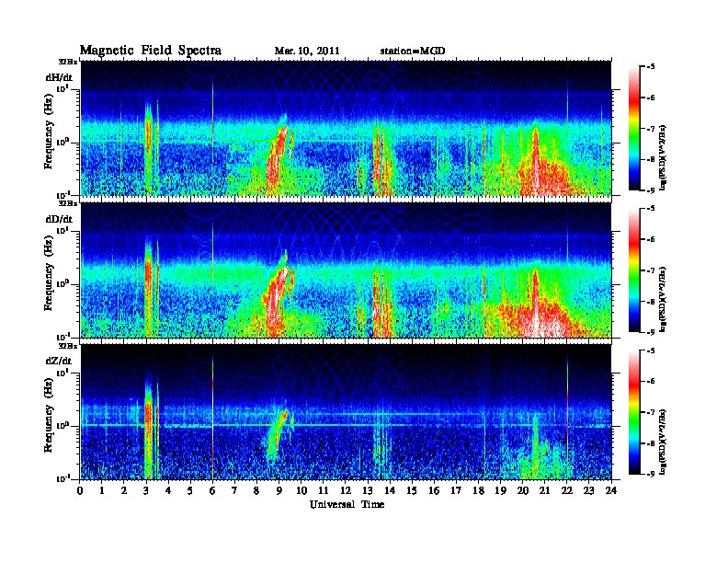Click hour tick label 0 on time axis
Screen dimensions: 728x563
(80, 491)
